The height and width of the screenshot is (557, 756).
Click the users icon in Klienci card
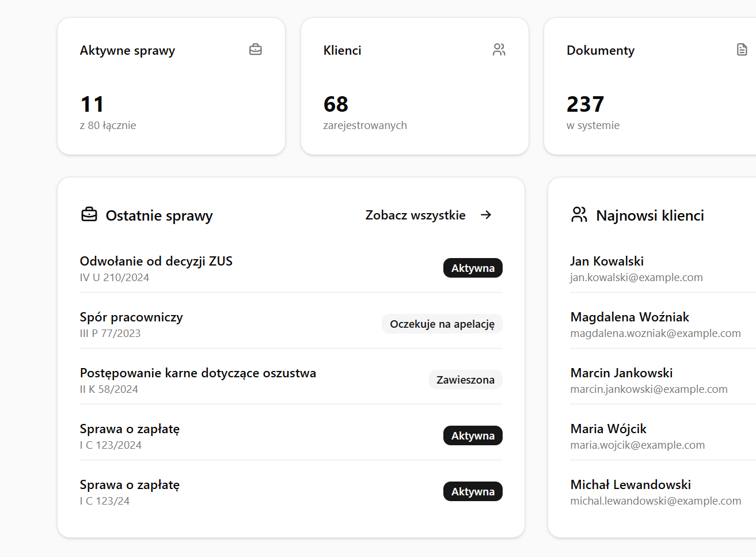tap(499, 50)
